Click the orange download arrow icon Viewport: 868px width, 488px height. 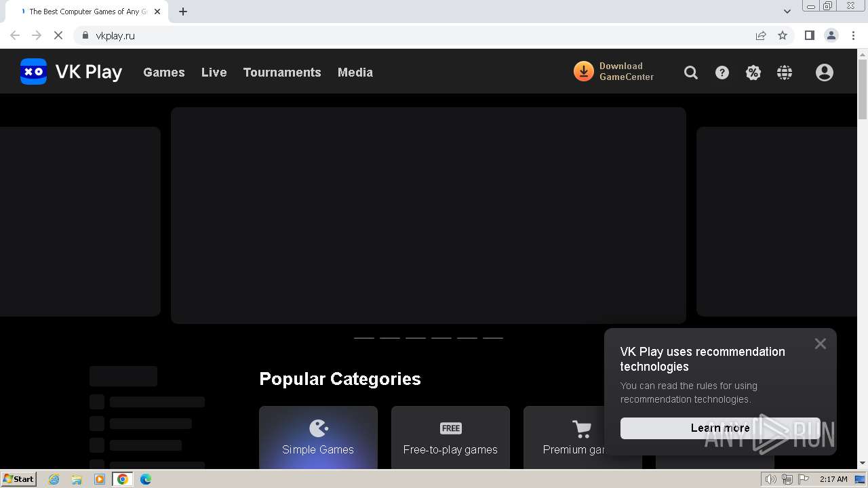[x=583, y=71]
